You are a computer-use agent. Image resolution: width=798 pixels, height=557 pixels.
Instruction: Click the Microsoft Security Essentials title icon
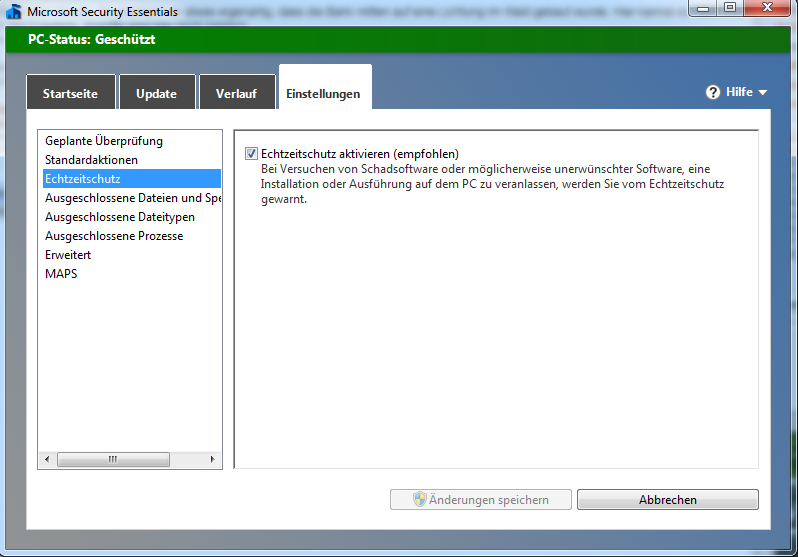14,11
